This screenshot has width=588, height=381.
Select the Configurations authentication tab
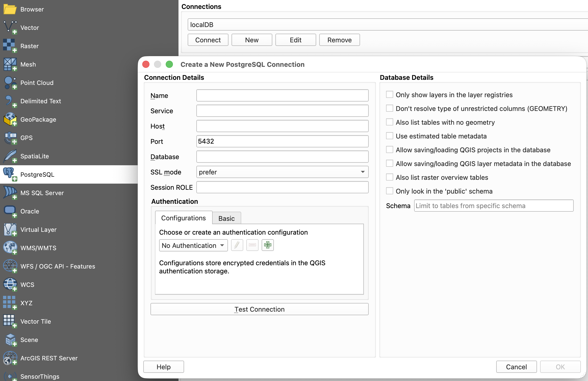(184, 218)
